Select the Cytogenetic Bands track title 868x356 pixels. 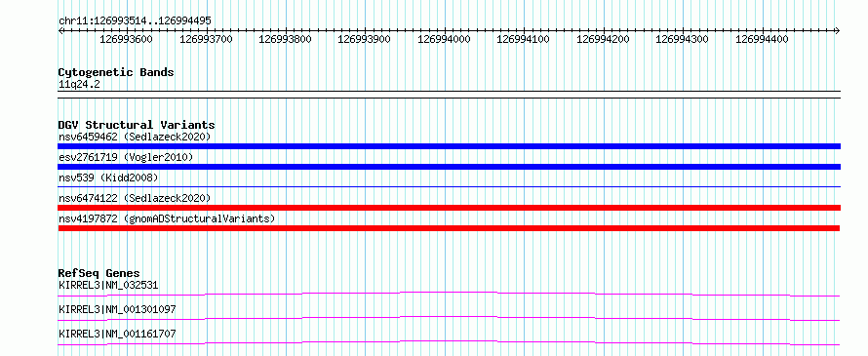(116, 72)
